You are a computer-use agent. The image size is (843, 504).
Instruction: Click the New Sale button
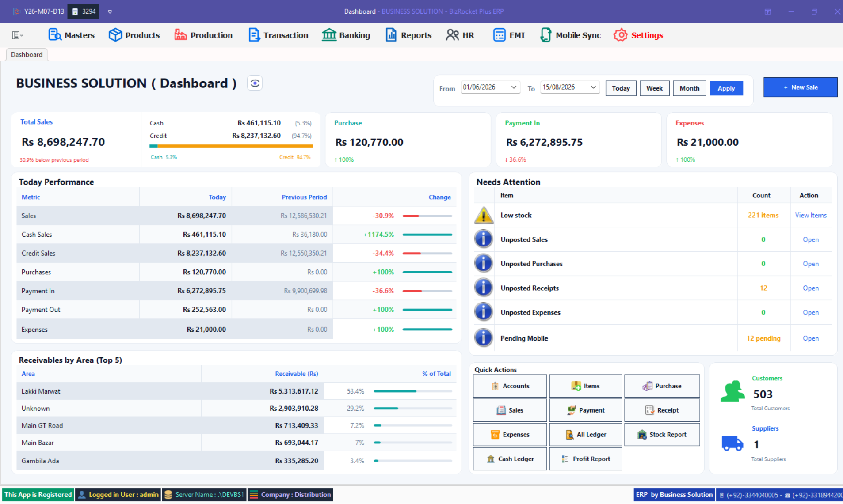coord(800,87)
